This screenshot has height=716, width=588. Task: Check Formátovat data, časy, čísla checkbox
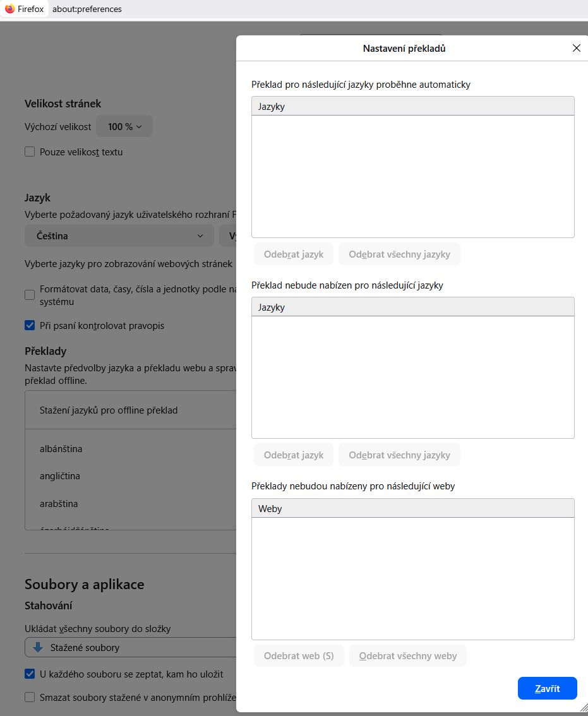pyautogui.click(x=30, y=295)
